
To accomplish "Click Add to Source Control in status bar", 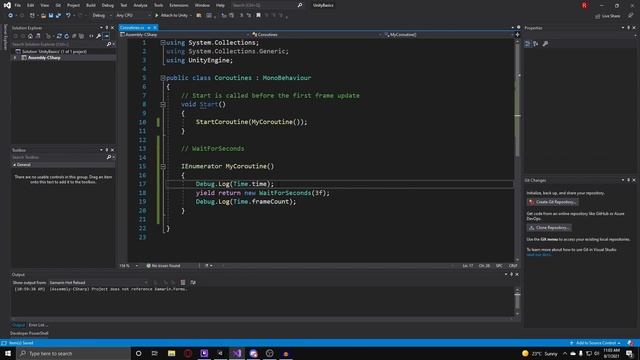I will 595,343.
